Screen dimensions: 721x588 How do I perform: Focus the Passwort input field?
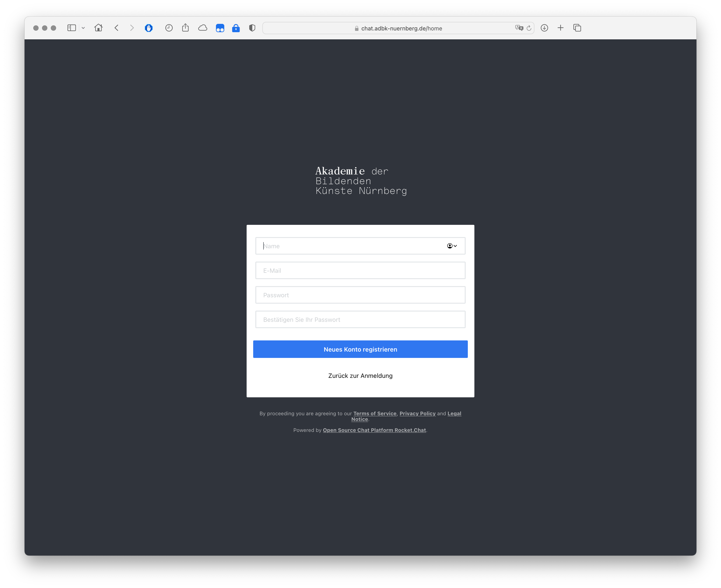coord(360,295)
